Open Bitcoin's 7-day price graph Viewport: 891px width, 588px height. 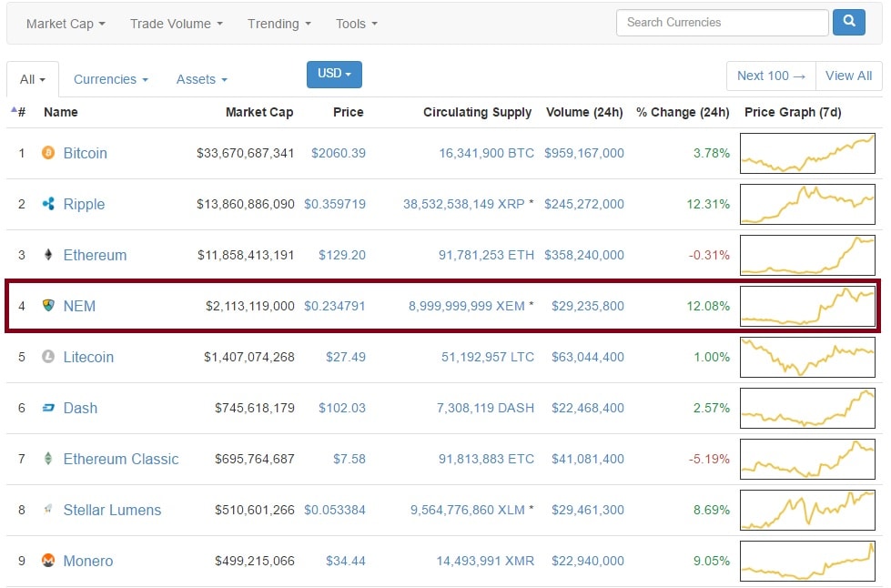[807, 153]
